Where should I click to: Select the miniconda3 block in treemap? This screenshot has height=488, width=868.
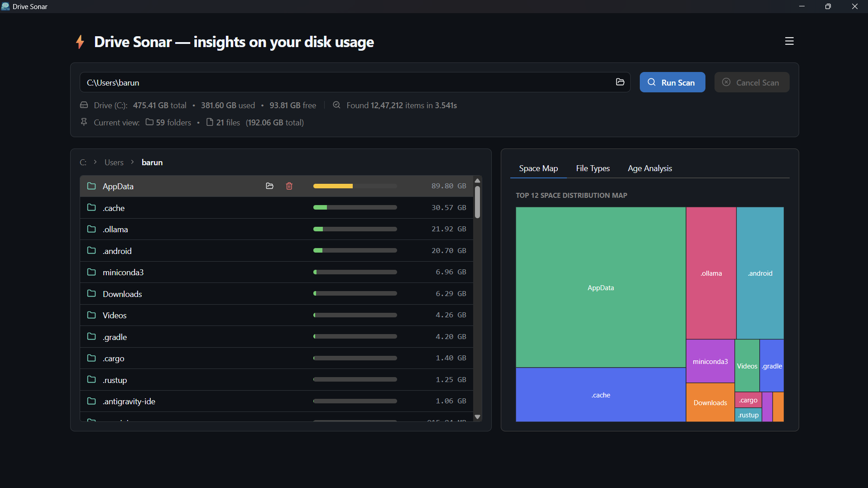click(710, 361)
